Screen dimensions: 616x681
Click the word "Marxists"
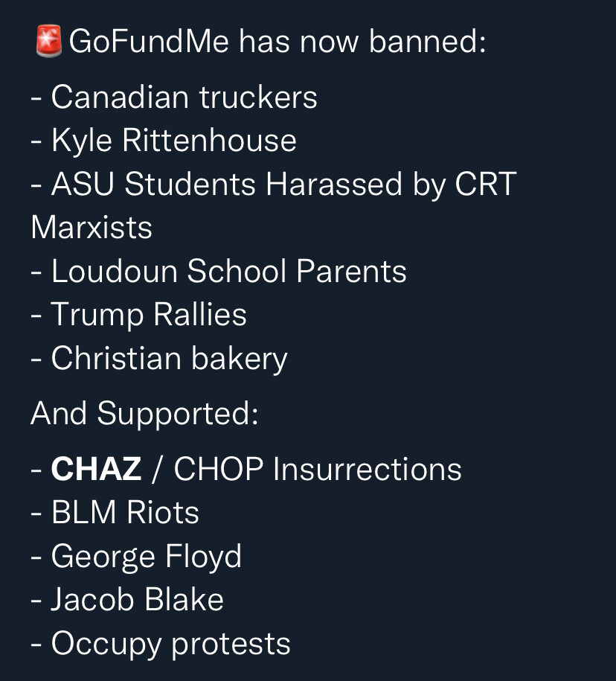92,228
